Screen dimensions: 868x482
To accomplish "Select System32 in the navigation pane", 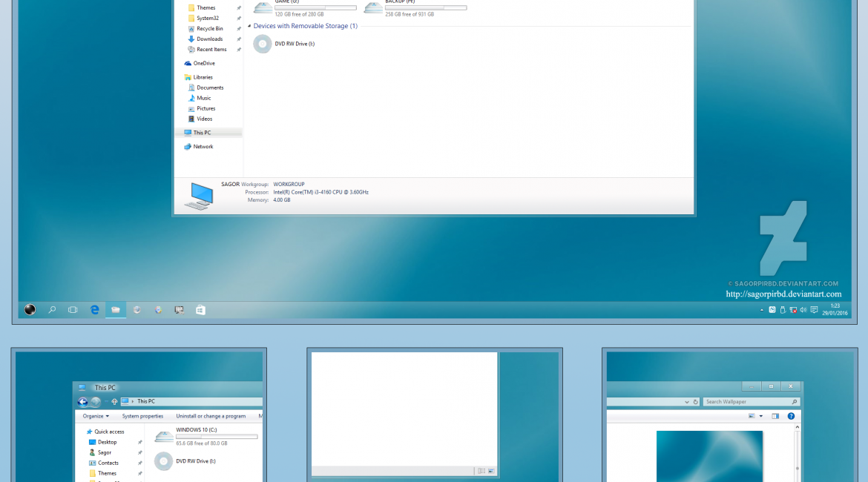I will (x=203, y=19).
